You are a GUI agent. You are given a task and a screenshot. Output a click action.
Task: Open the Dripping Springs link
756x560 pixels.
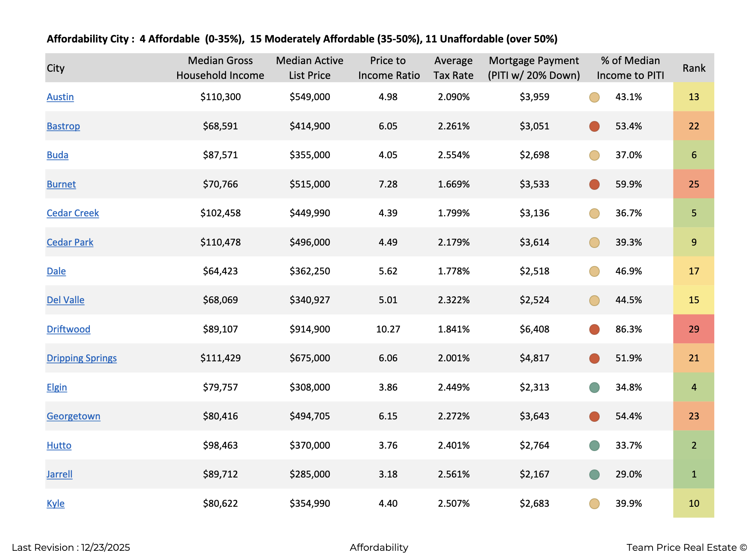(x=81, y=358)
